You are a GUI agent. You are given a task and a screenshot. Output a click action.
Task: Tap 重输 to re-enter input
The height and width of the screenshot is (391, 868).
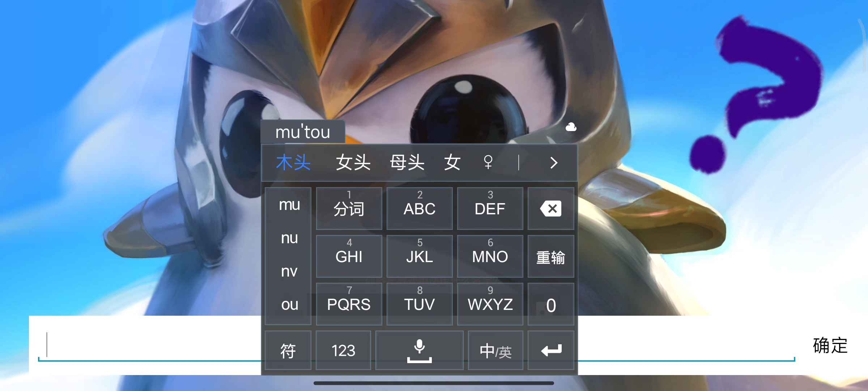click(x=551, y=256)
